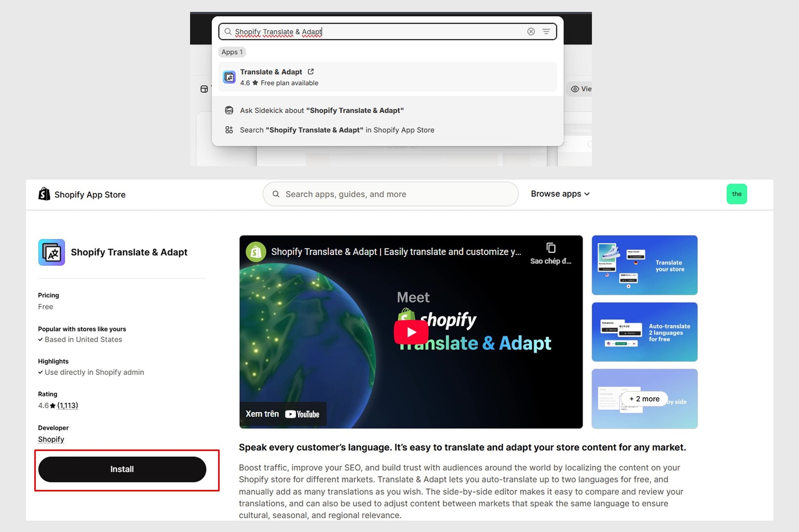Open search filter options icon
Image resolution: width=799 pixels, height=532 pixels.
546,31
